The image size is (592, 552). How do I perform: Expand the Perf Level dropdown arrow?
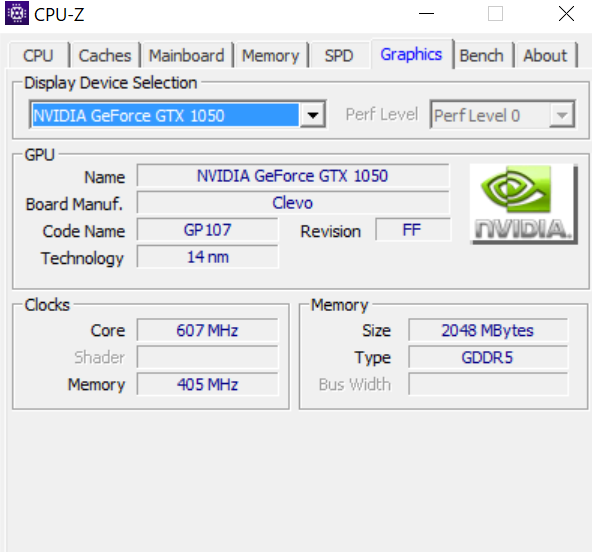click(562, 115)
